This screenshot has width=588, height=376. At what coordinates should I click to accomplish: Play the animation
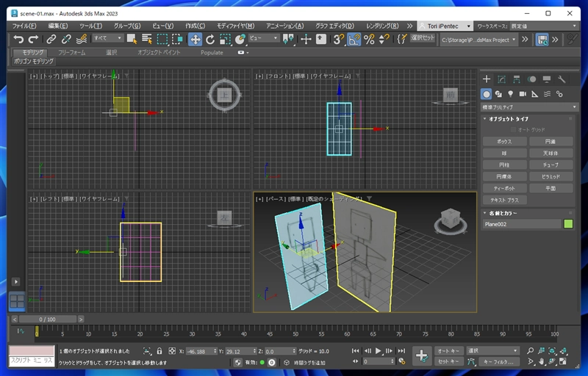pos(378,351)
